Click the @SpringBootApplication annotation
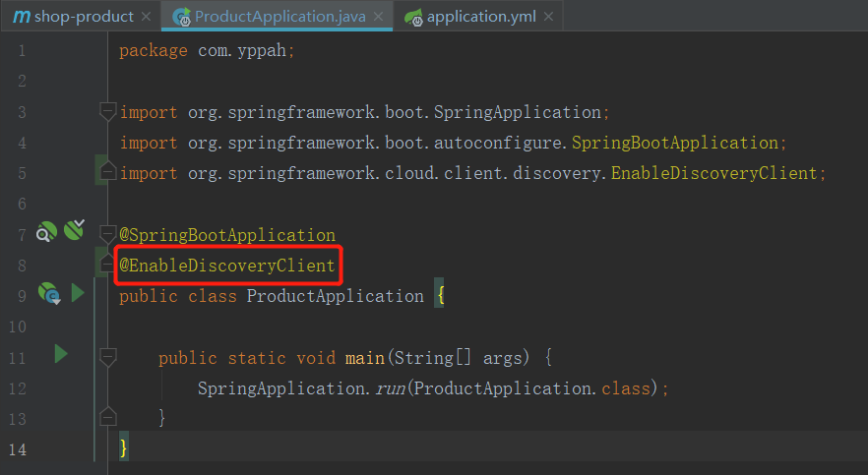The image size is (868, 475). (227, 235)
